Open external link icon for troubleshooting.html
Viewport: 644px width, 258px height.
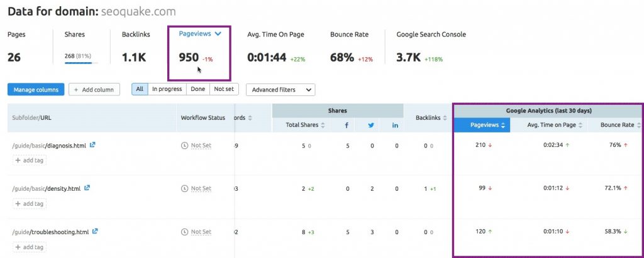pyautogui.click(x=95, y=232)
